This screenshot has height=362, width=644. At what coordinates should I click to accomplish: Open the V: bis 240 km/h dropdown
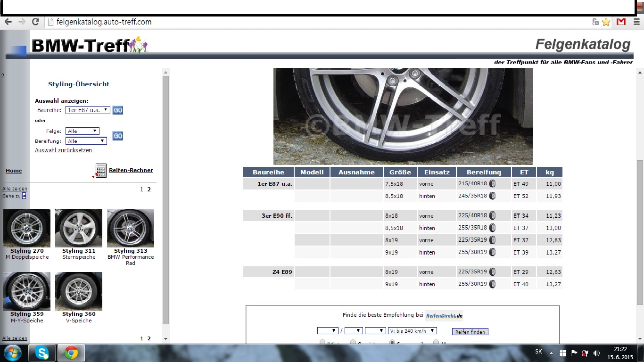pyautogui.click(x=412, y=331)
